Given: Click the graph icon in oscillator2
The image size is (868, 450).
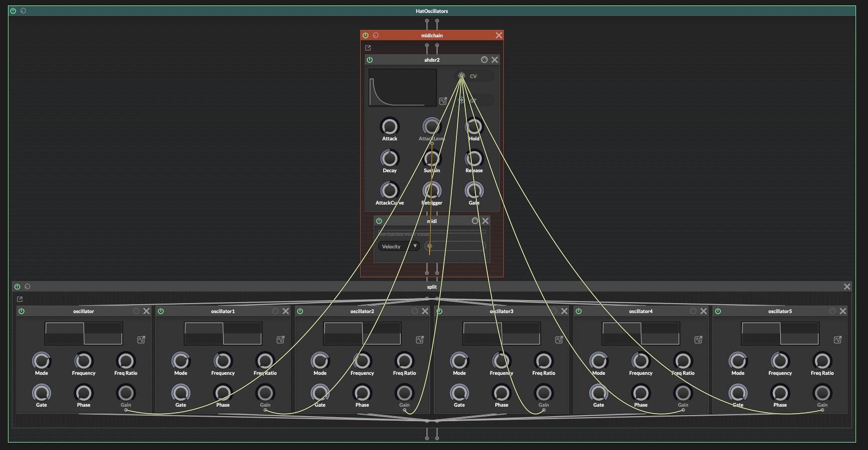Looking at the screenshot, I should point(420,339).
